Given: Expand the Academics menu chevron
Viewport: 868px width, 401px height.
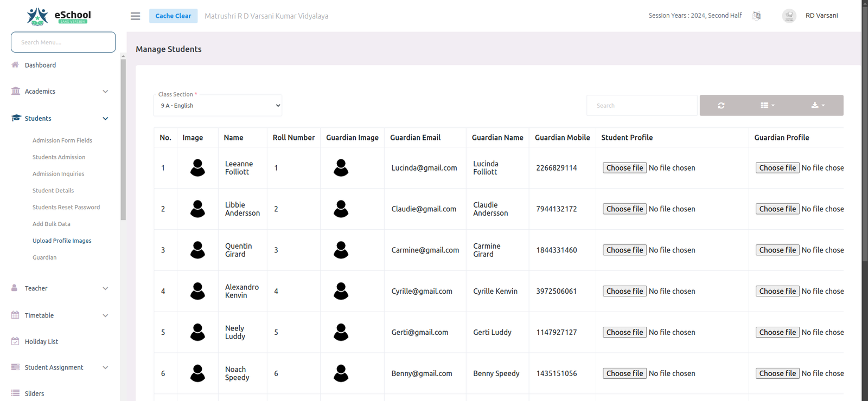Looking at the screenshot, I should click(x=105, y=92).
